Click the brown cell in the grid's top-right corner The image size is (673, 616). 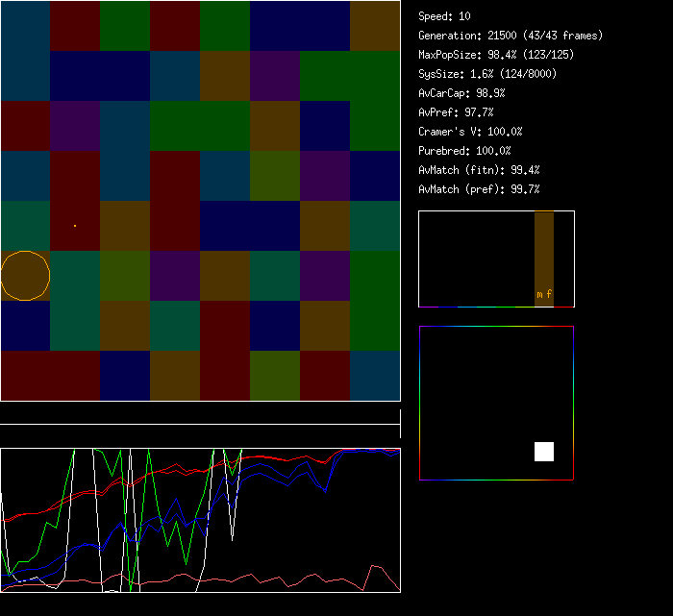point(375,26)
